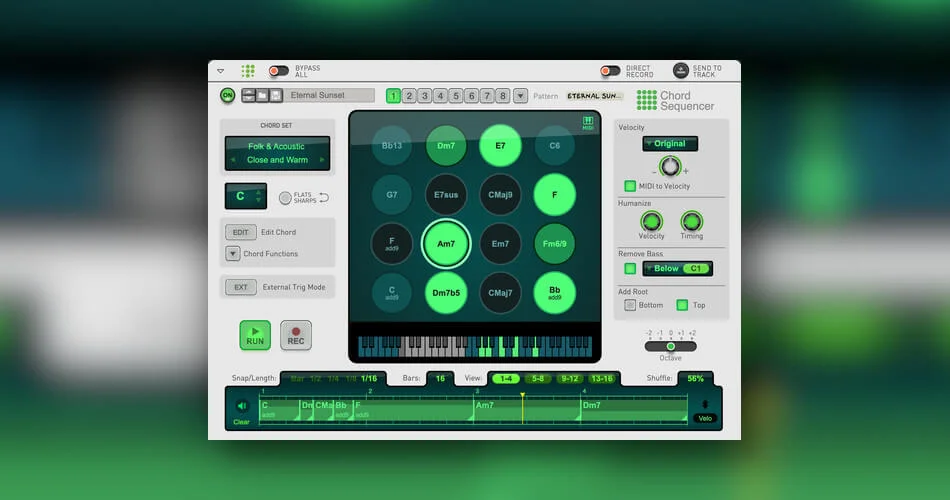Click the Humanize Velocity knob

(651, 221)
